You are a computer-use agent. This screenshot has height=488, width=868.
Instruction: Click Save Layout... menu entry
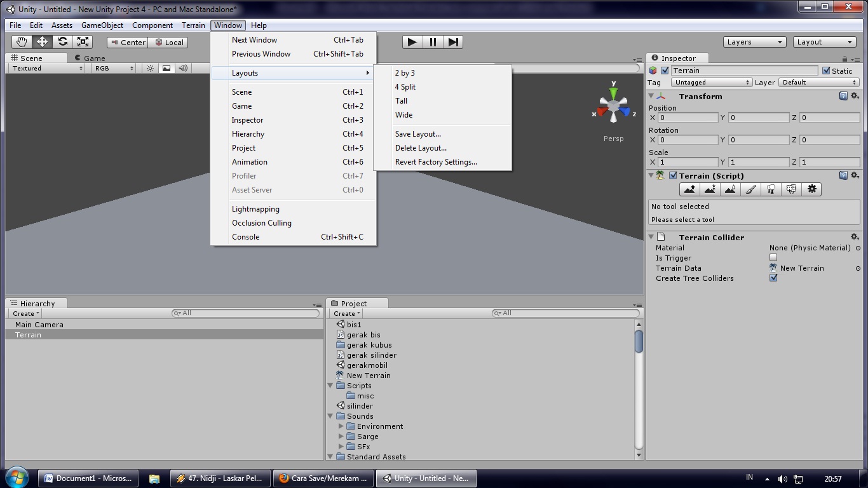(x=418, y=134)
